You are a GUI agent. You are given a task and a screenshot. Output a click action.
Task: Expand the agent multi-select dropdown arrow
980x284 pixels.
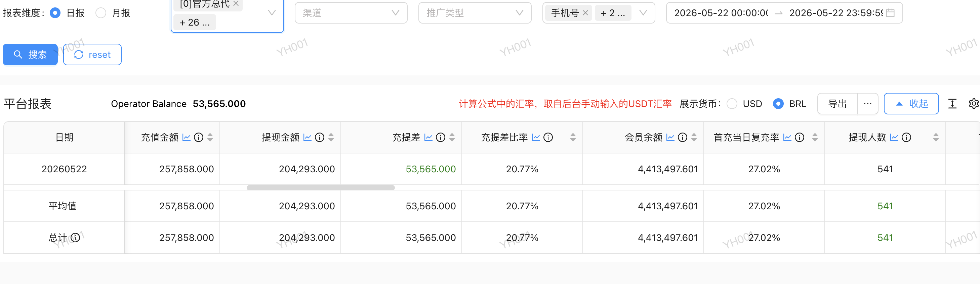tap(272, 13)
